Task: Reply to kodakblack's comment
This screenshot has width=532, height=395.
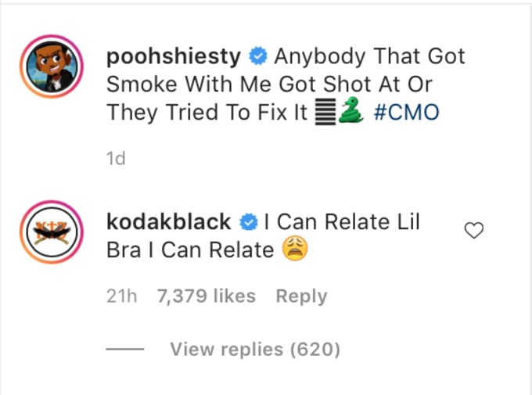Action: (301, 296)
